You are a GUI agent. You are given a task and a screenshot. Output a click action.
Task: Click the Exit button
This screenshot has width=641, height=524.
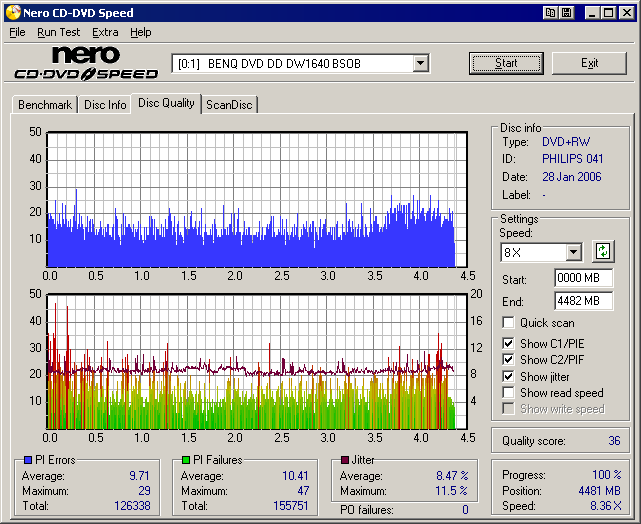click(x=589, y=63)
